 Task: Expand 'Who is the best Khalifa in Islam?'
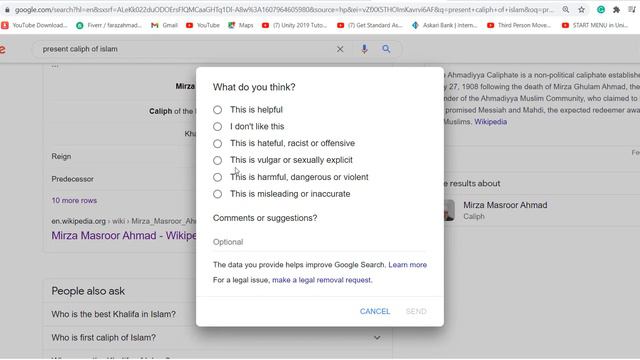[x=113, y=314]
